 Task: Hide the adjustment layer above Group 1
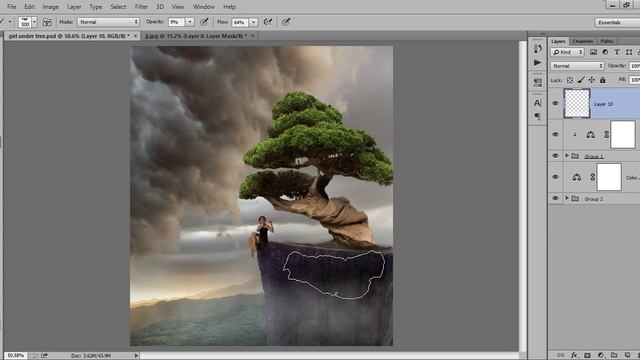555,134
